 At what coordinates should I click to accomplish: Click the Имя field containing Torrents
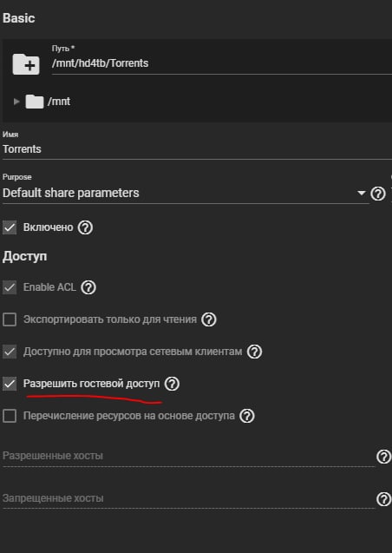coord(197,149)
